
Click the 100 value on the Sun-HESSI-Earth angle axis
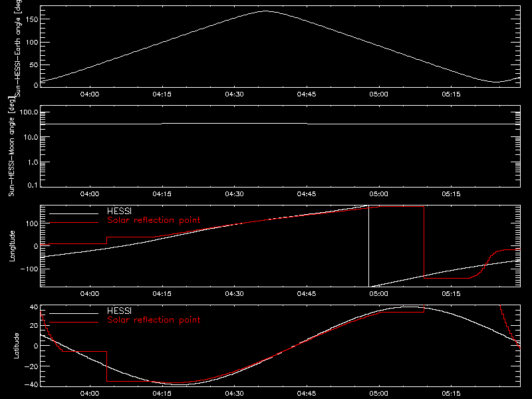pyautogui.click(x=31, y=43)
